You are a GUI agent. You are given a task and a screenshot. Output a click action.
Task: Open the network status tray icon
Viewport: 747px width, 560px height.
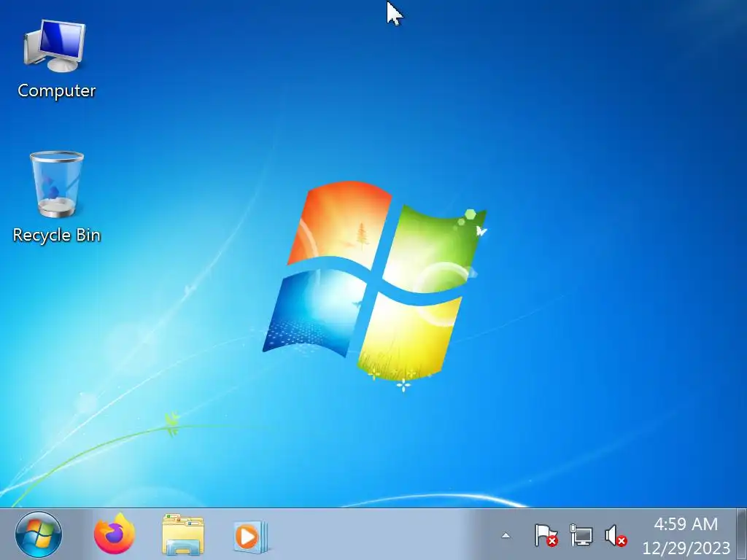581,536
